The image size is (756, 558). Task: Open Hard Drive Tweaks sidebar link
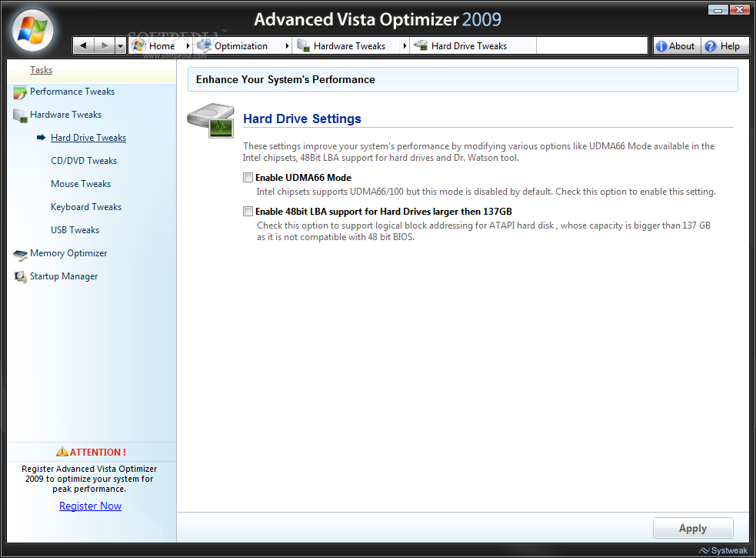(88, 138)
